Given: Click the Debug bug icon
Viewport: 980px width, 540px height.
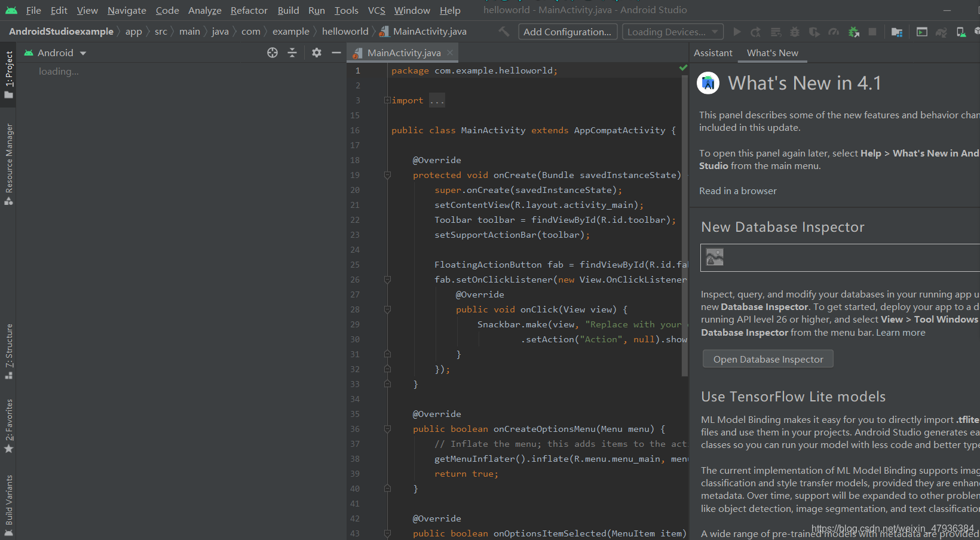Looking at the screenshot, I should [795, 32].
